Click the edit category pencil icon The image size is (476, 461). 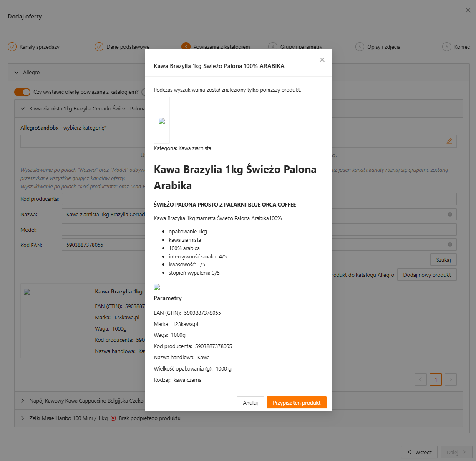449,141
